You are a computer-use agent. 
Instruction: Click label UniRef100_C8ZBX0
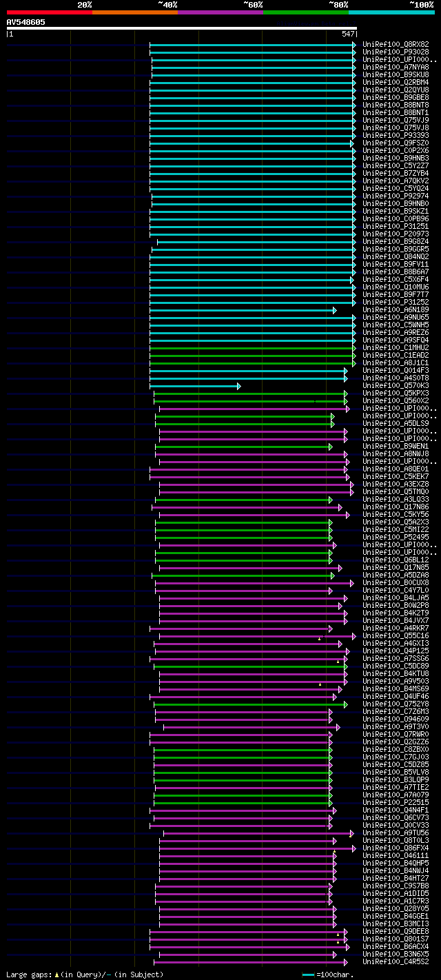tap(396, 749)
